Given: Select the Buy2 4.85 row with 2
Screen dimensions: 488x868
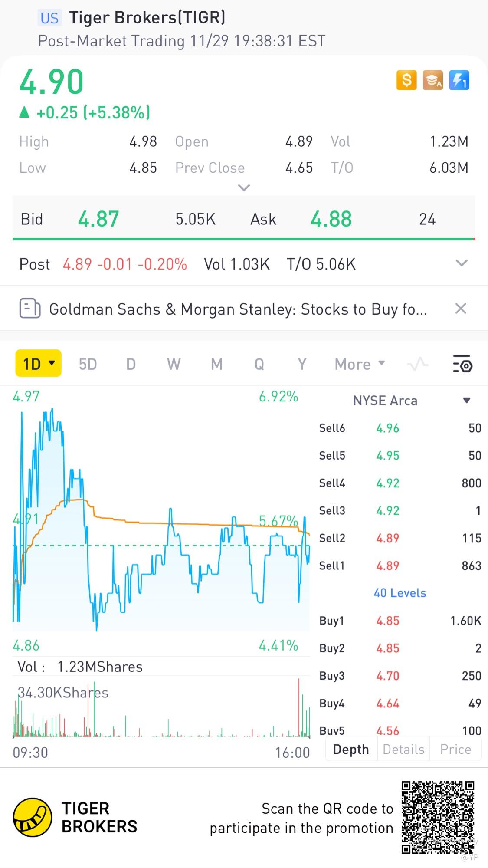Looking at the screenshot, I should pos(400,648).
